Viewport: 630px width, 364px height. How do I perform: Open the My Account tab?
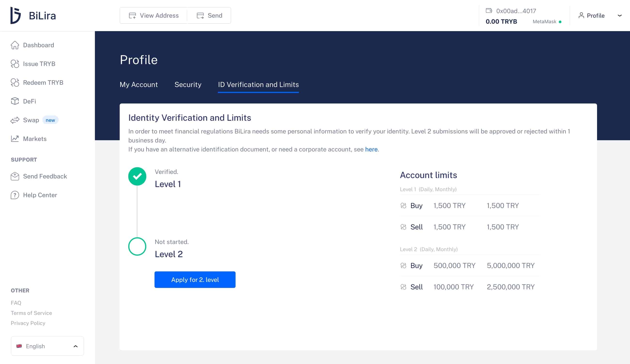139,85
